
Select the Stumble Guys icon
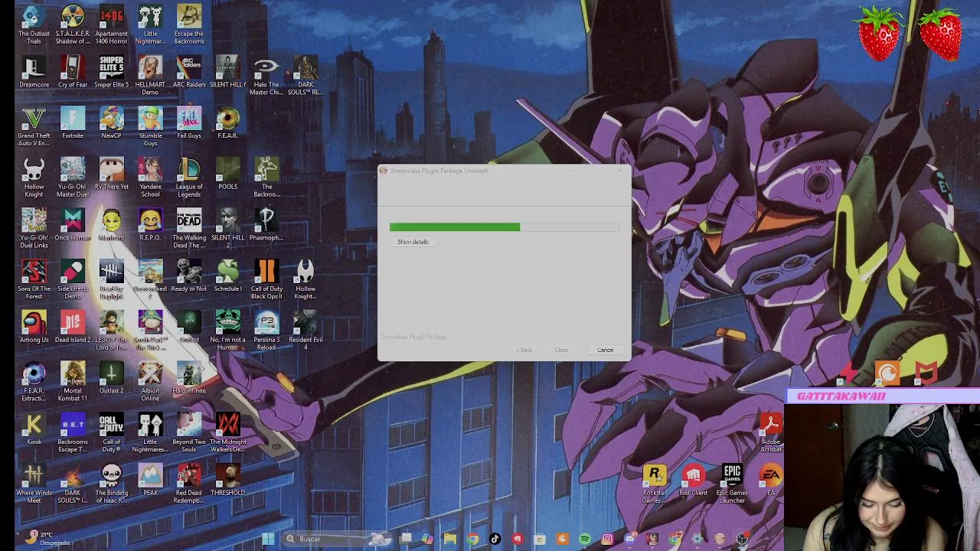click(150, 127)
